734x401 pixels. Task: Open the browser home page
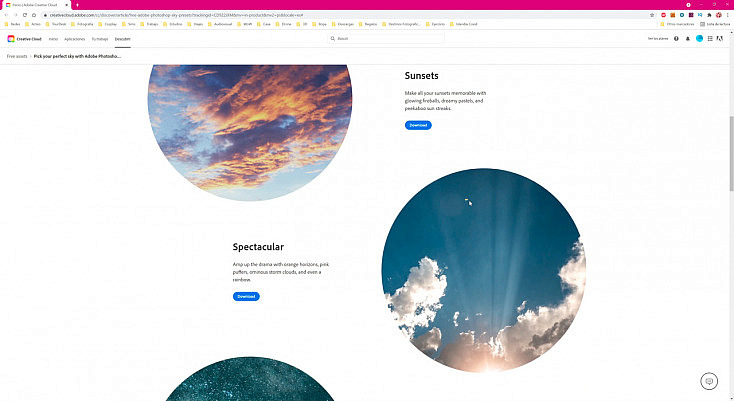coord(34,15)
